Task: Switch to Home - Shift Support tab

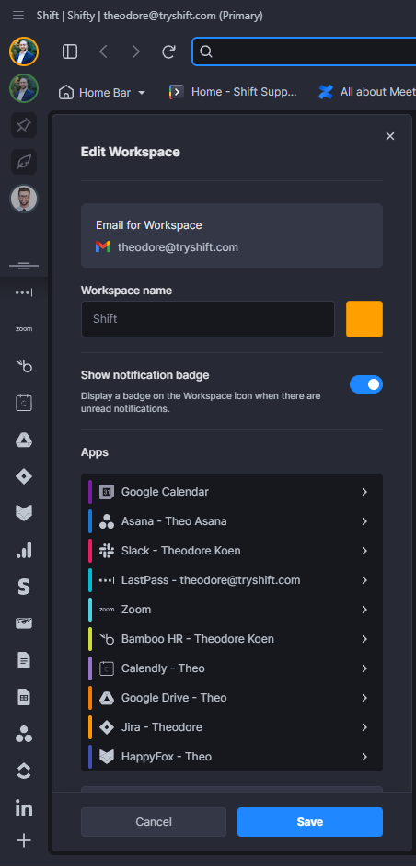Action: click(233, 92)
